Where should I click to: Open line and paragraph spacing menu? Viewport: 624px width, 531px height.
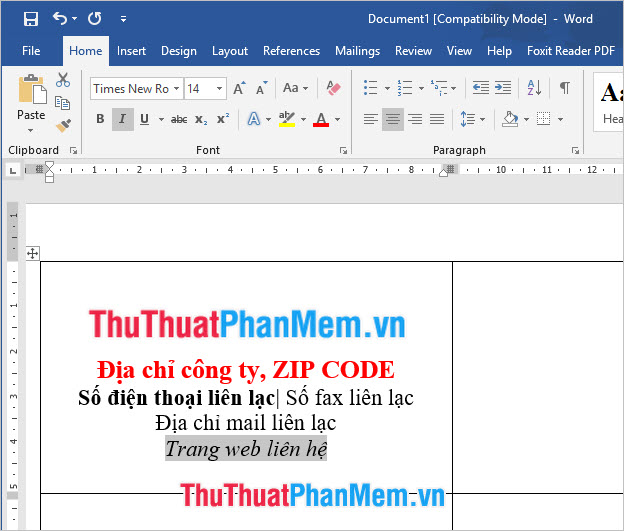coord(472,119)
